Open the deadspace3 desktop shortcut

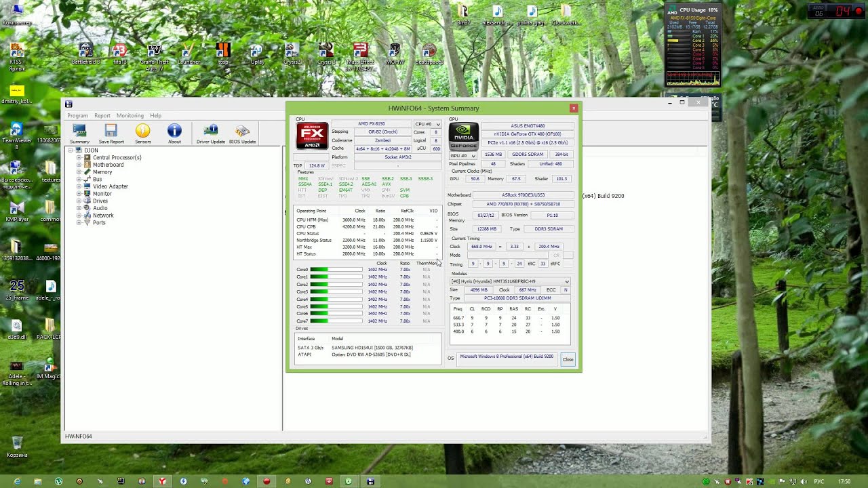(x=429, y=54)
